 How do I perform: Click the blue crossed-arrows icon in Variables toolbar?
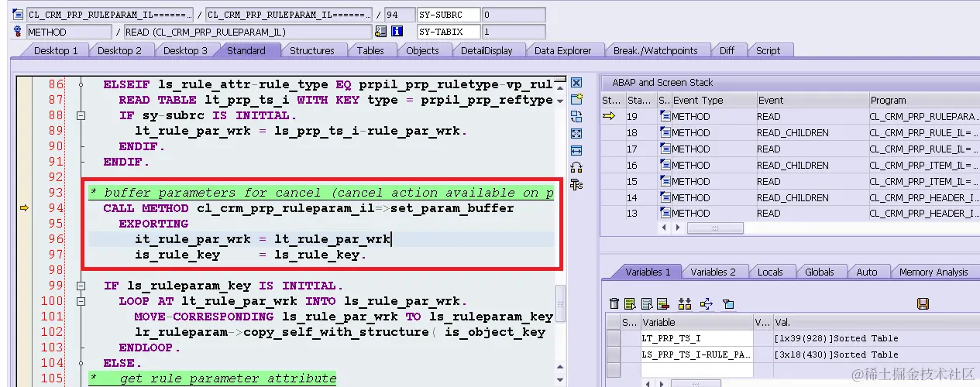706,304
